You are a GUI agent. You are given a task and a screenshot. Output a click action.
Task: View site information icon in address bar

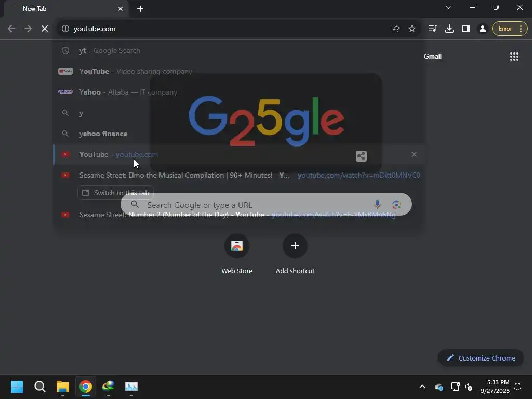(x=65, y=29)
